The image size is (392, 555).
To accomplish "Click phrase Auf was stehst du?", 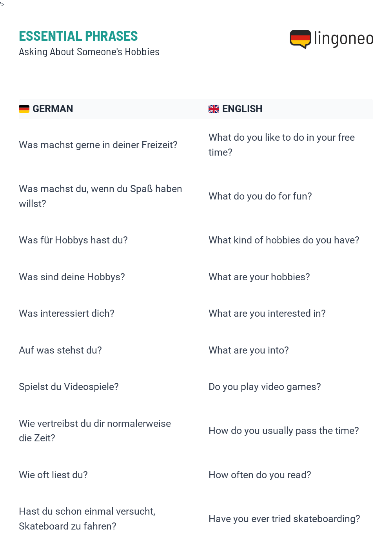I will [60, 350].
